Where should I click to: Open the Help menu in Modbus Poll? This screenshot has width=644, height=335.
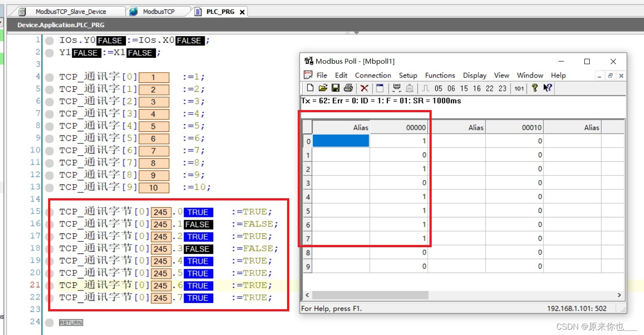tap(558, 75)
